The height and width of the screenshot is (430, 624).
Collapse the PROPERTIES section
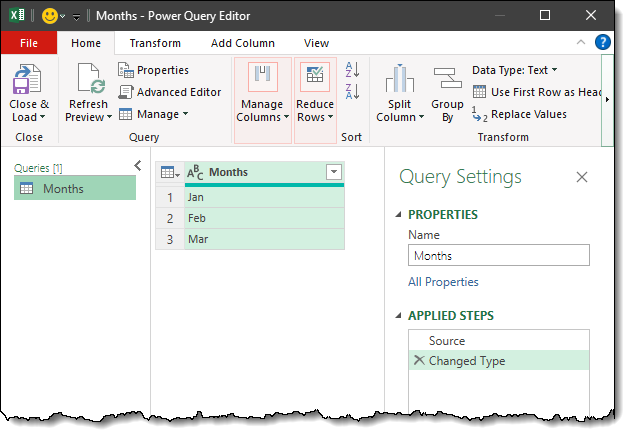(401, 215)
